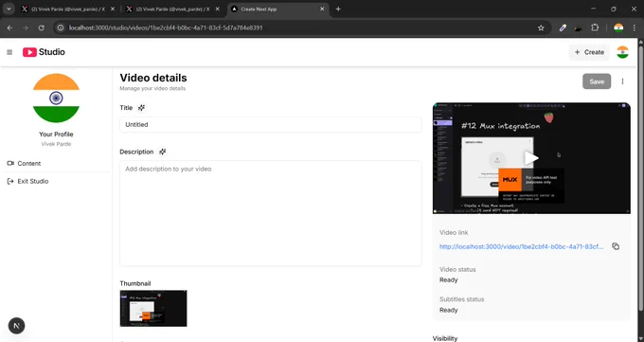Open the browser extensions puzzle icon
Image resolution: width=644 pixels, height=342 pixels.
(x=595, y=27)
